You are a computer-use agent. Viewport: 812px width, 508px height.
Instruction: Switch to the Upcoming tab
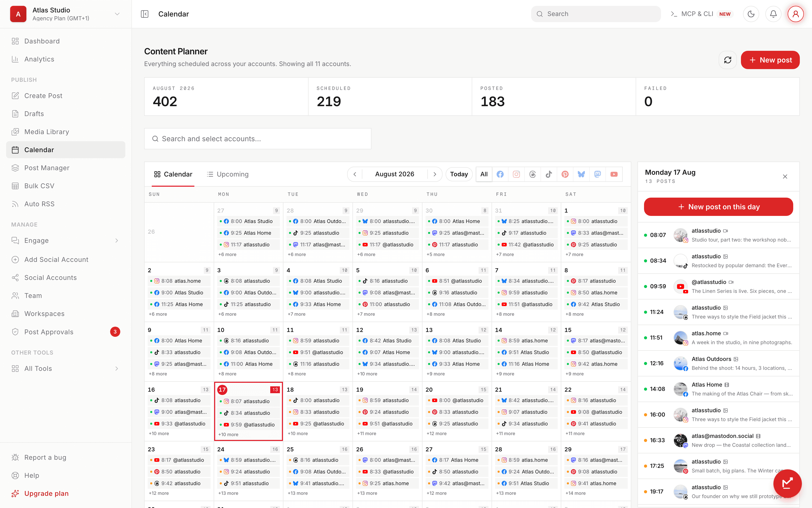pos(228,174)
